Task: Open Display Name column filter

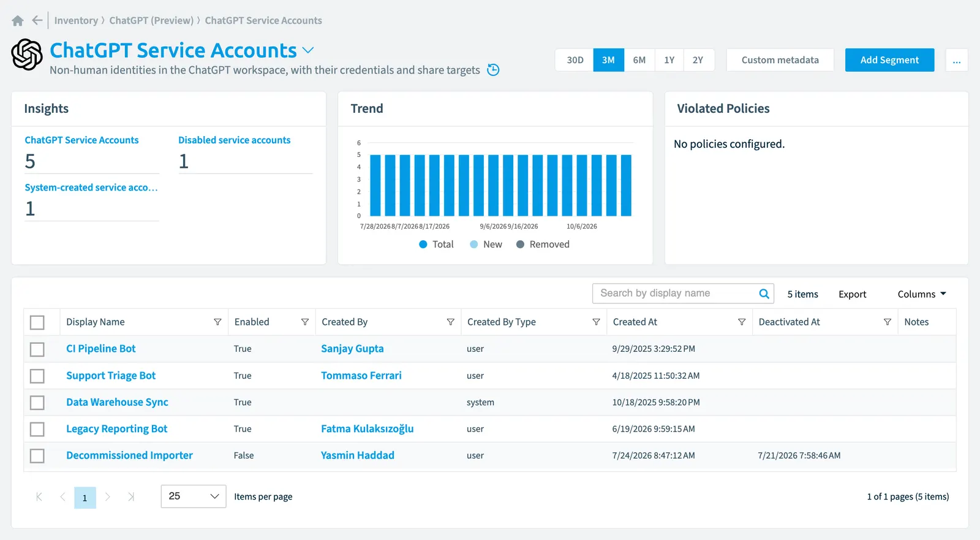Action: click(217, 322)
